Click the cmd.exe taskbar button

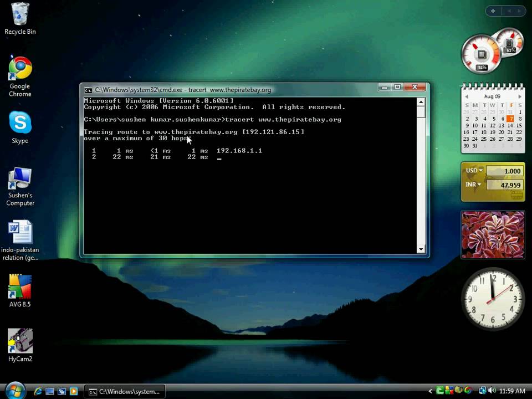[x=125, y=392]
